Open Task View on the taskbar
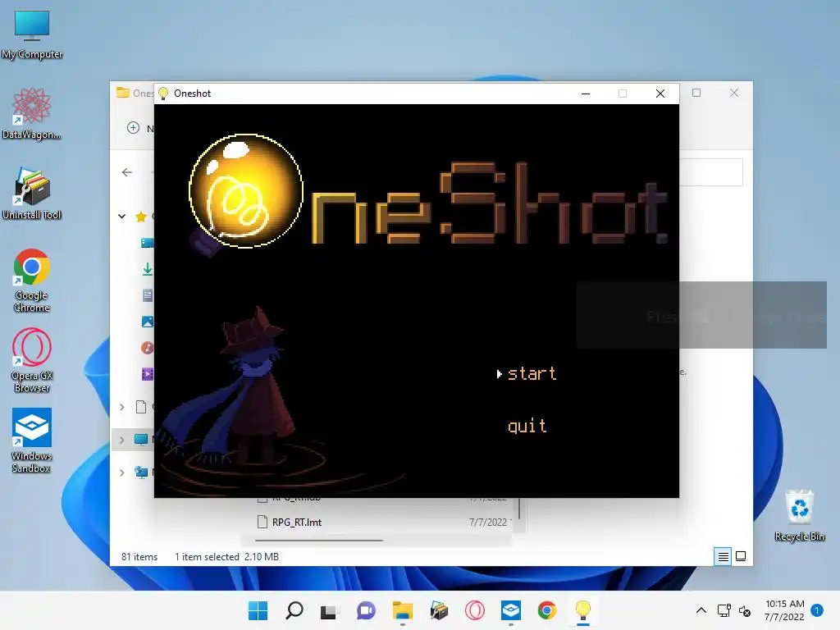 click(x=329, y=610)
